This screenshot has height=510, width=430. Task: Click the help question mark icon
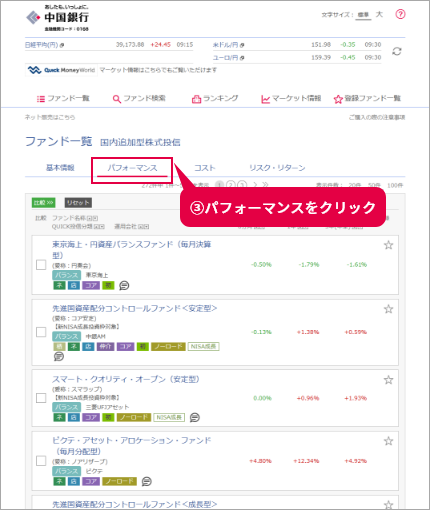click(x=400, y=14)
